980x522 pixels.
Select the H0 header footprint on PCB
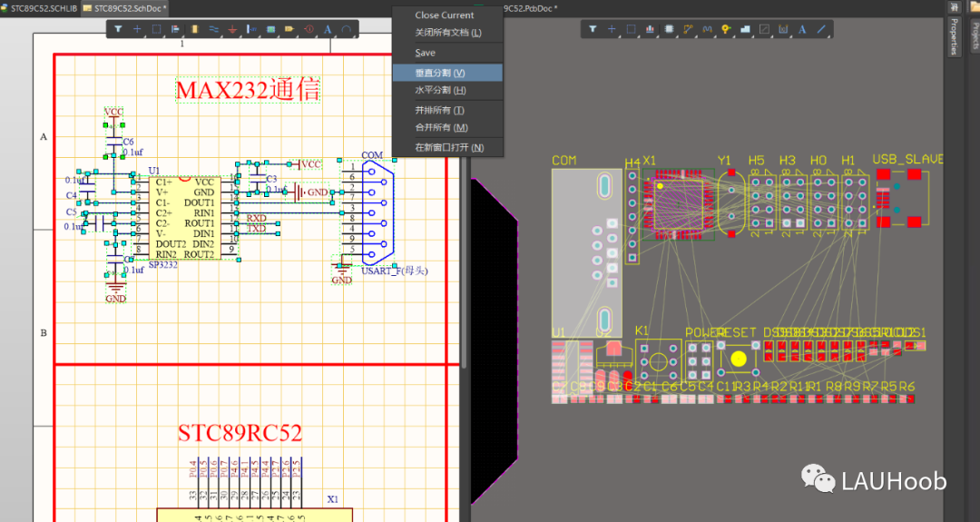tap(824, 203)
